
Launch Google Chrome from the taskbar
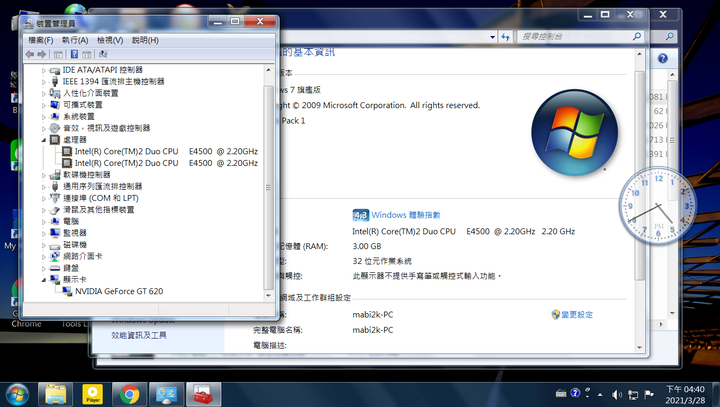[x=129, y=394]
